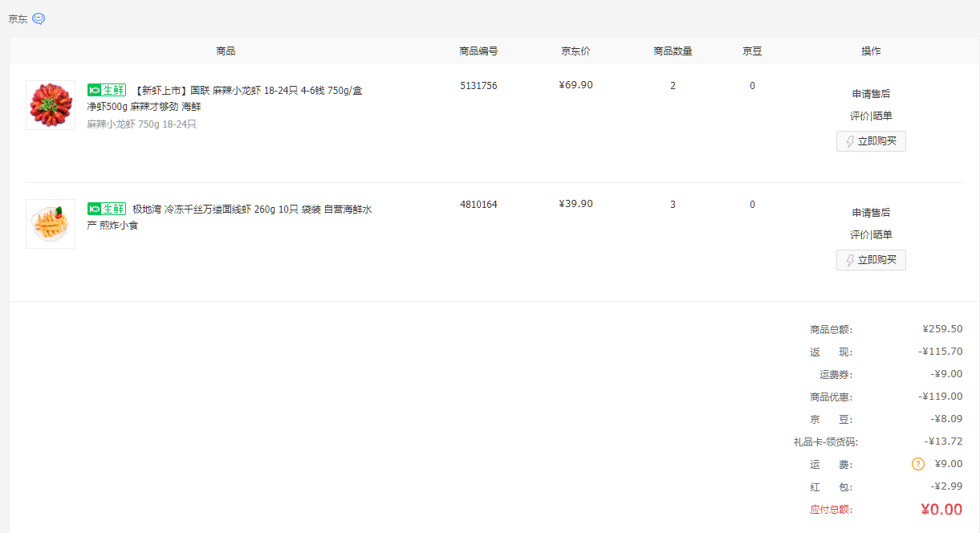Screen dimensions: 980x533
Task: Click the 生鲜 badge on the 极地湾 item
Action: pos(107,209)
